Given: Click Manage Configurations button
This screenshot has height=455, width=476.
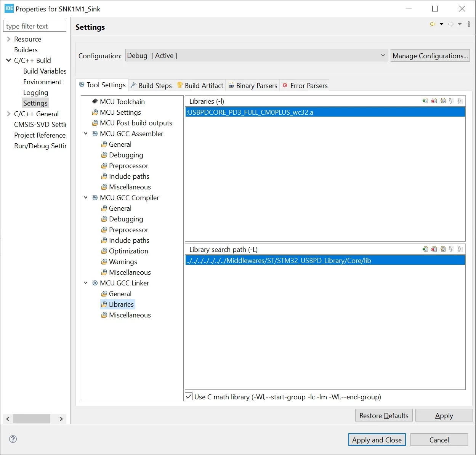Looking at the screenshot, I should pyautogui.click(x=430, y=56).
